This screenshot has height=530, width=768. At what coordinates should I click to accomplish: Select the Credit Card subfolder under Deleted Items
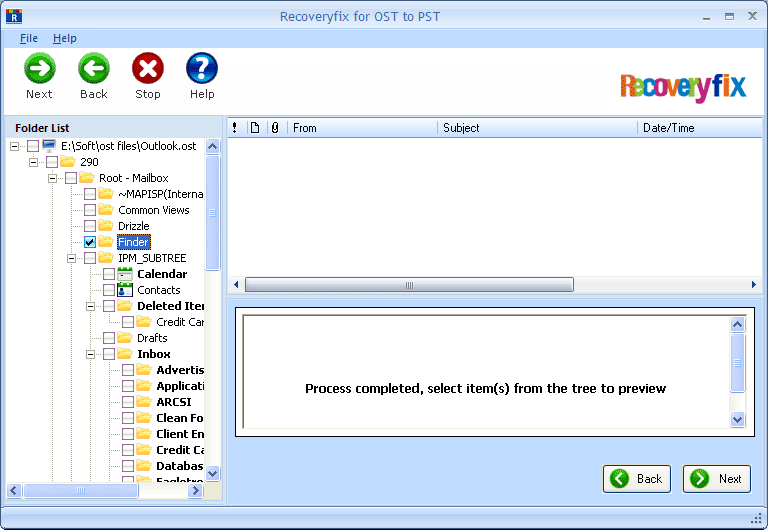point(180,322)
